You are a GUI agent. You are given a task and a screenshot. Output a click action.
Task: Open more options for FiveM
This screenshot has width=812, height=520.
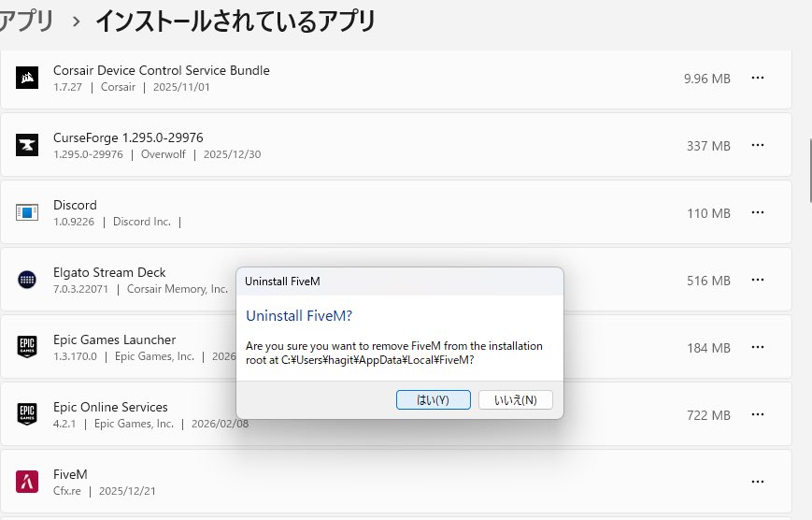pyautogui.click(x=758, y=482)
